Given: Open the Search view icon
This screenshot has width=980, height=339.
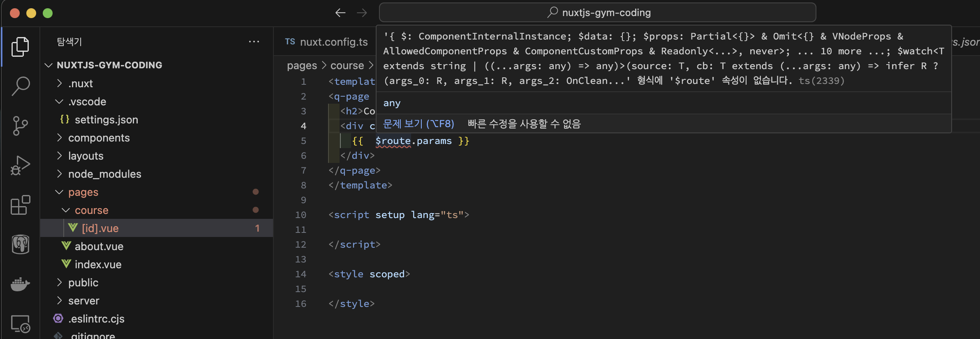Looking at the screenshot, I should (20, 86).
